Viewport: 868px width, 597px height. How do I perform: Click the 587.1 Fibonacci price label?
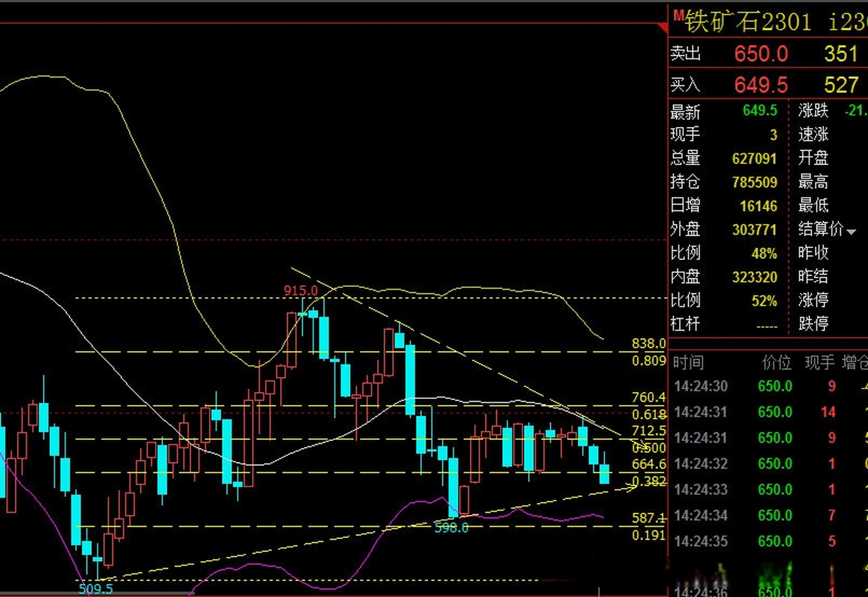(x=649, y=518)
